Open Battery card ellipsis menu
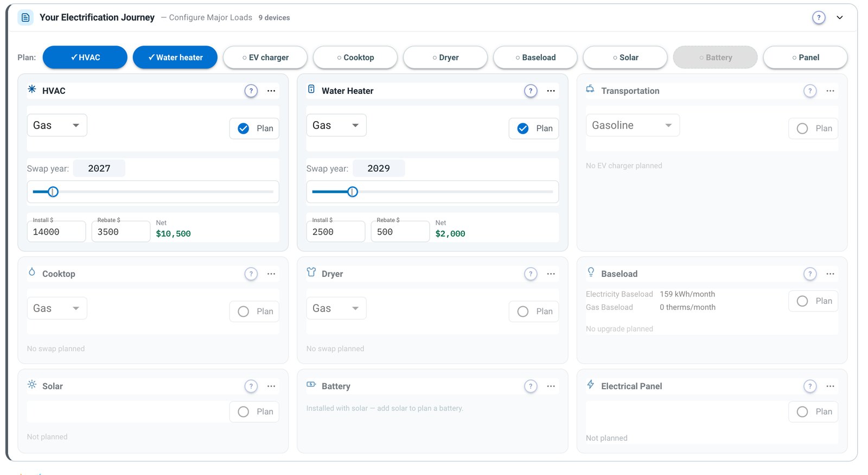868x475 pixels. (x=551, y=386)
